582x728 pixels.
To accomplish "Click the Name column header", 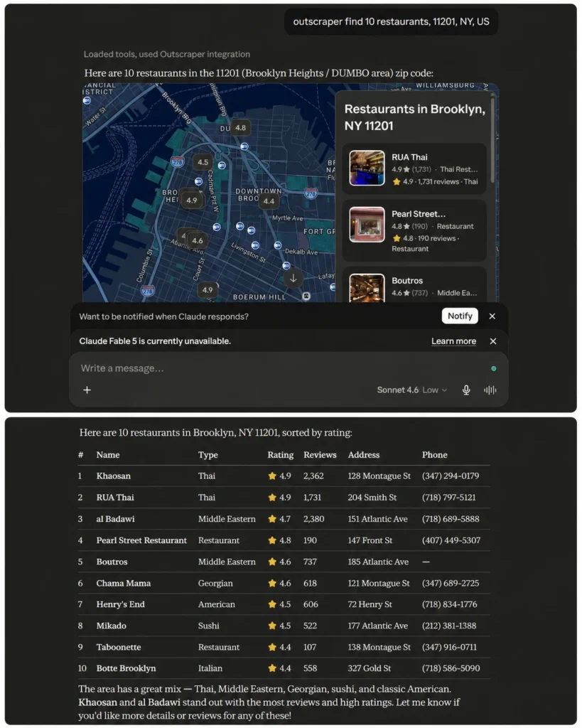I will click(108, 455).
